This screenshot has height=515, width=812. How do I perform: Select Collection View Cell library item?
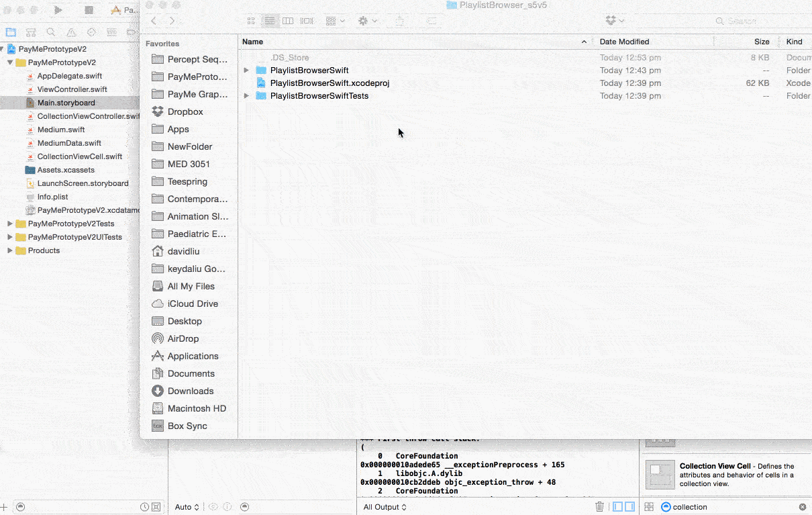click(x=726, y=475)
